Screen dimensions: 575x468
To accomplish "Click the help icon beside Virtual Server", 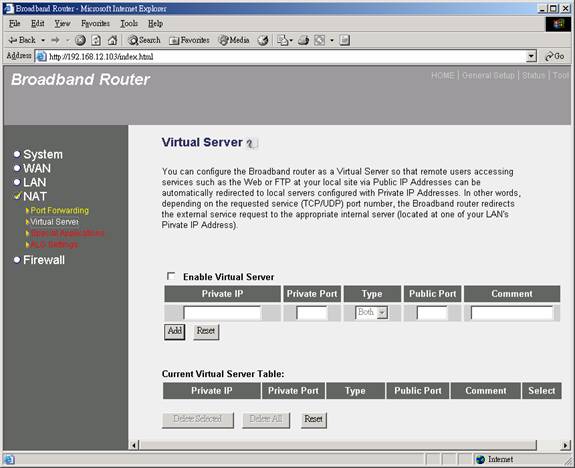I will pyautogui.click(x=252, y=143).
